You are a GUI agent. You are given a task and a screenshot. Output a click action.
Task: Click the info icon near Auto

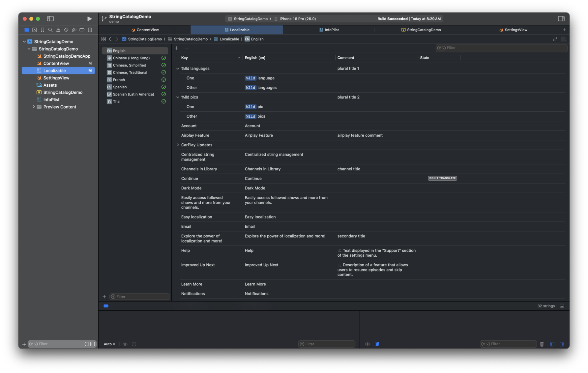(x=134, y=344)
